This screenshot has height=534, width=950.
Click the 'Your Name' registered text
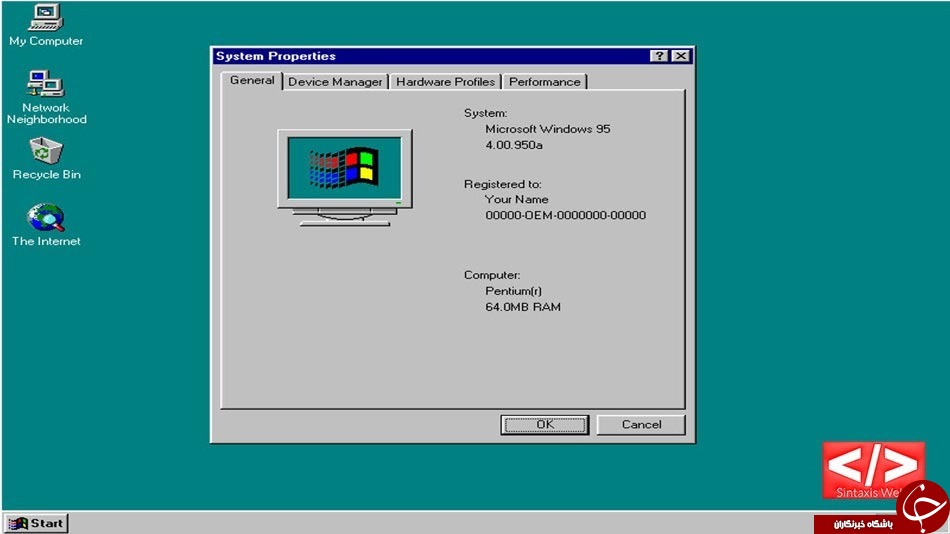[516, 199]
